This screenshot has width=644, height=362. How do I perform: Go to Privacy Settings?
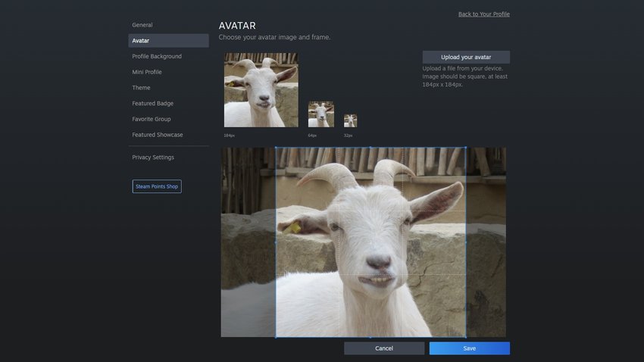pyautogui.click(x=153, y=158)
